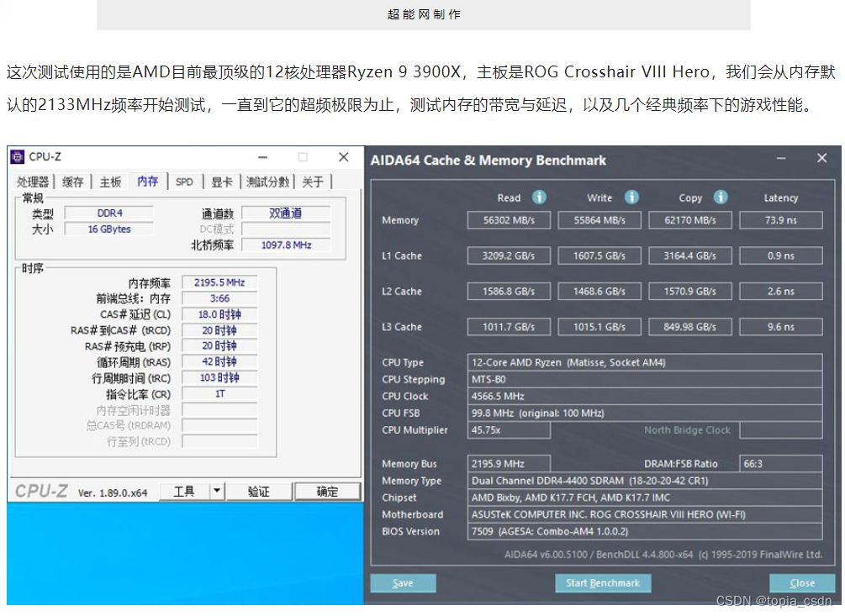The width and height of the screenshot is (845, 616).
Task: Click Start Benchmark button
Action: [x=603, y=583]
